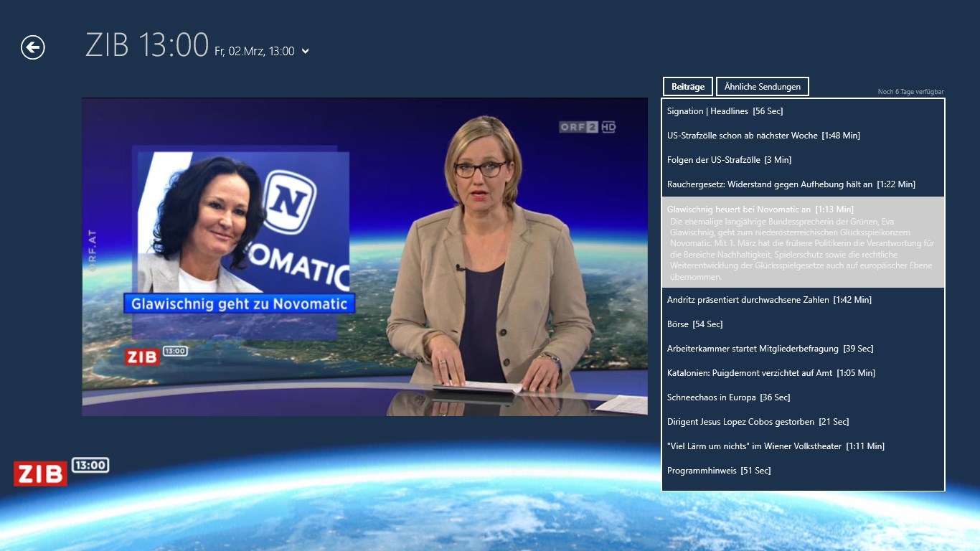Go back with the circled arrow icon
Image resolution: width=980 pixels, height=551 pixels.
pos(33,47)
